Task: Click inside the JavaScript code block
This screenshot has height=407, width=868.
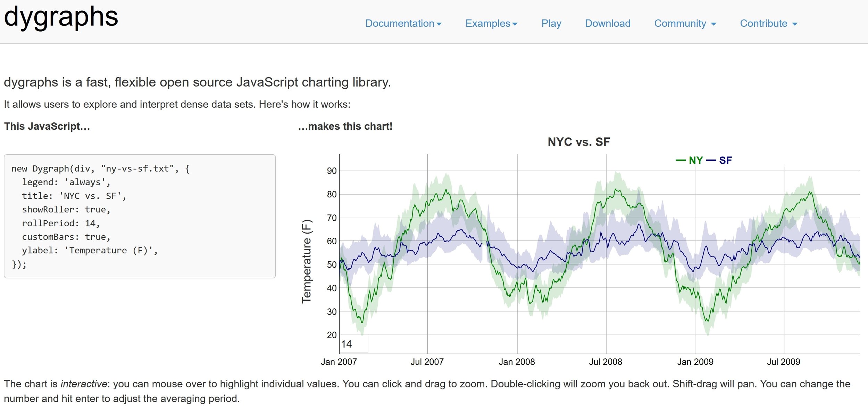Action: [140, 216]
